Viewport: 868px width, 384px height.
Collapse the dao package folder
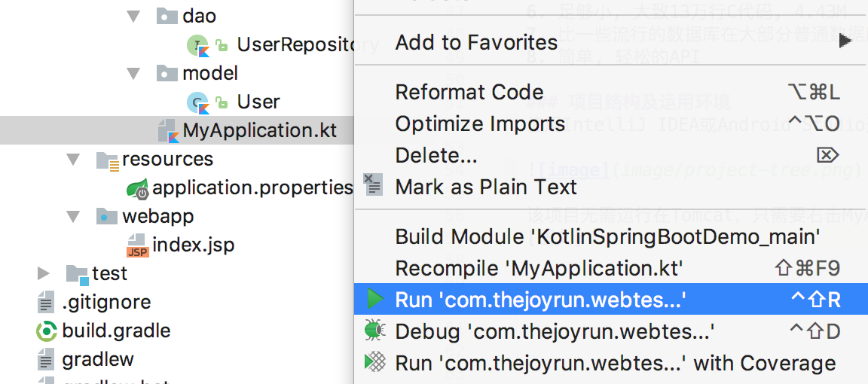tap(134, 16)
